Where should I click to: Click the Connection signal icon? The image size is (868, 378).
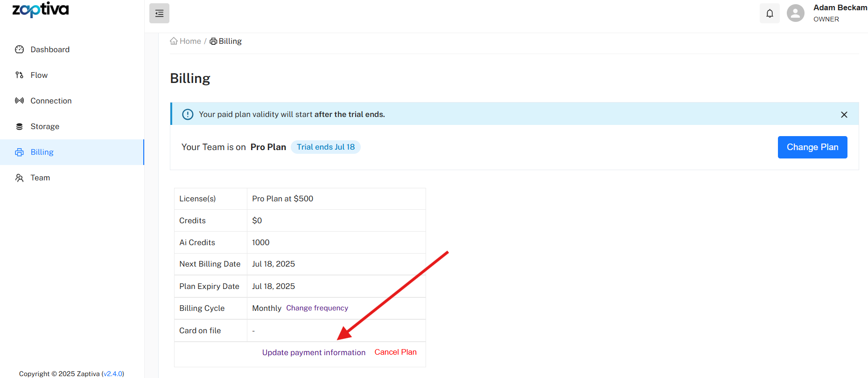[19, 101]
